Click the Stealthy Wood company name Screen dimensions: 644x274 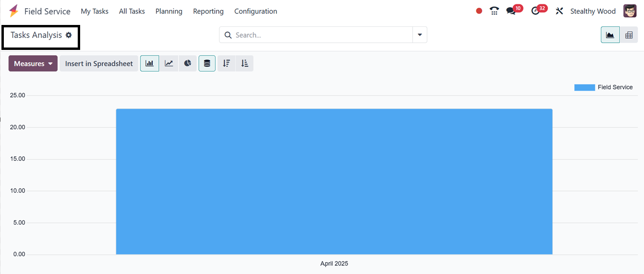coord(593,11)
